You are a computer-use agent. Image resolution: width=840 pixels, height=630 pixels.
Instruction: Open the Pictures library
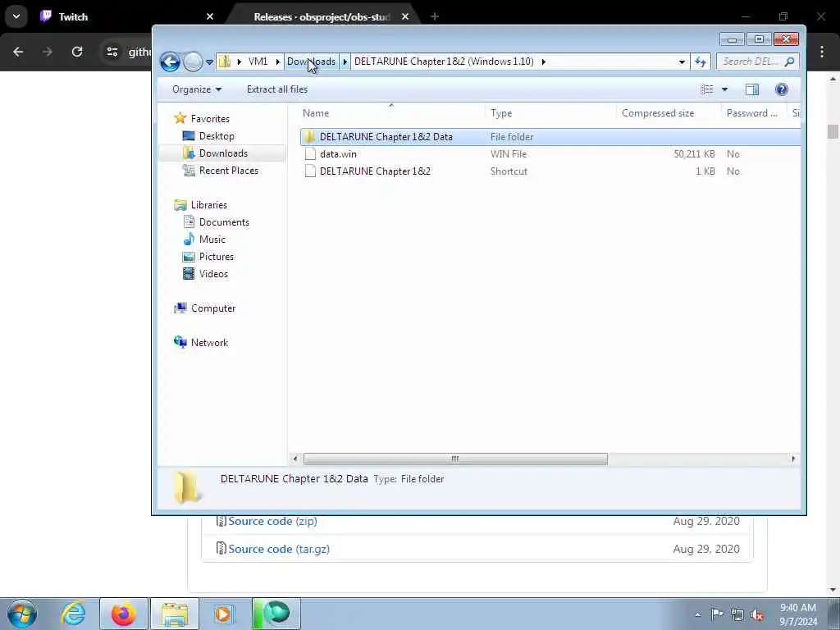tap(217, 256)
